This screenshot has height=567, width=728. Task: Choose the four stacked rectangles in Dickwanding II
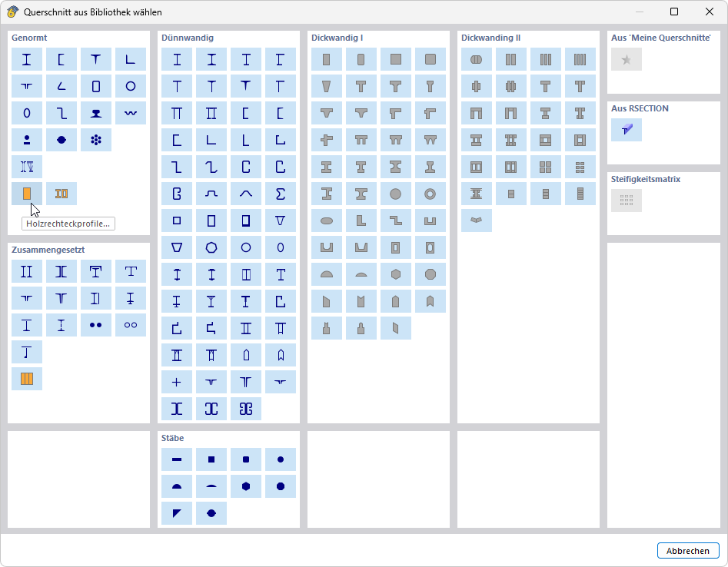580,194
